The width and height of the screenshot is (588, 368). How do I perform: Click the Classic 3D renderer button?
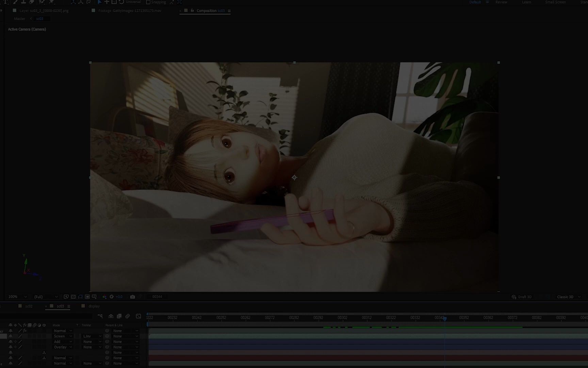point(566,297)
